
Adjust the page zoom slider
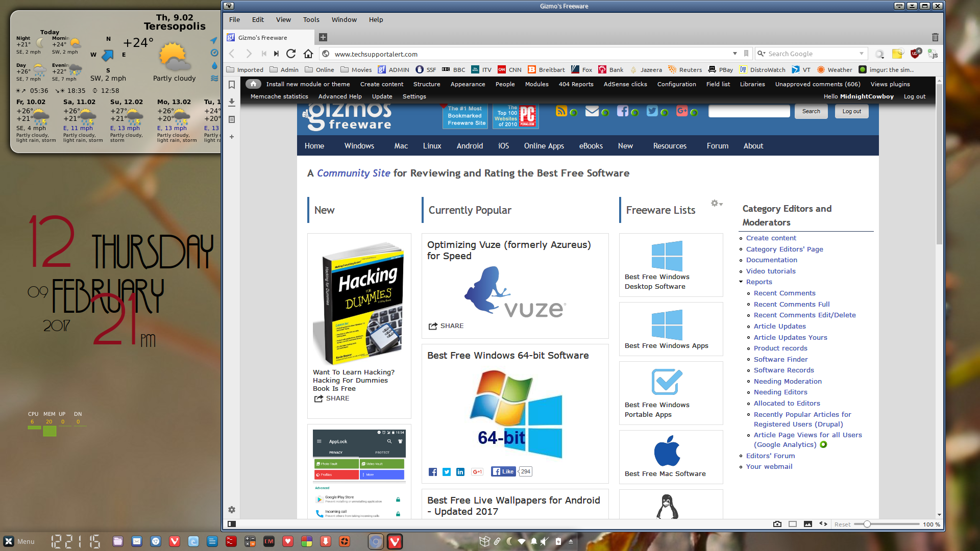(867, 524)
